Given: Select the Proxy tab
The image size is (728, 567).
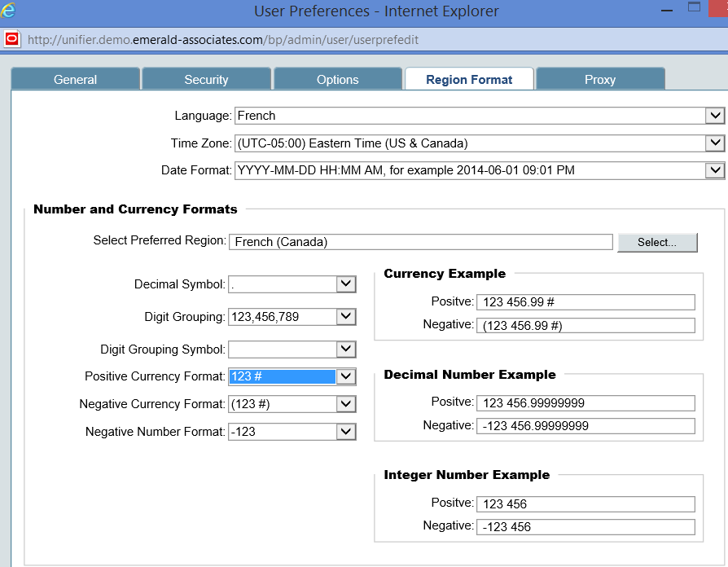Looking at the screenshot, I should click(x=600, y=79).
